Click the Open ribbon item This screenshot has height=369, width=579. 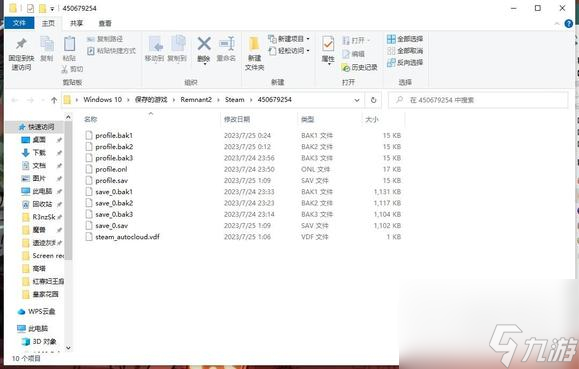click(356, 40)
